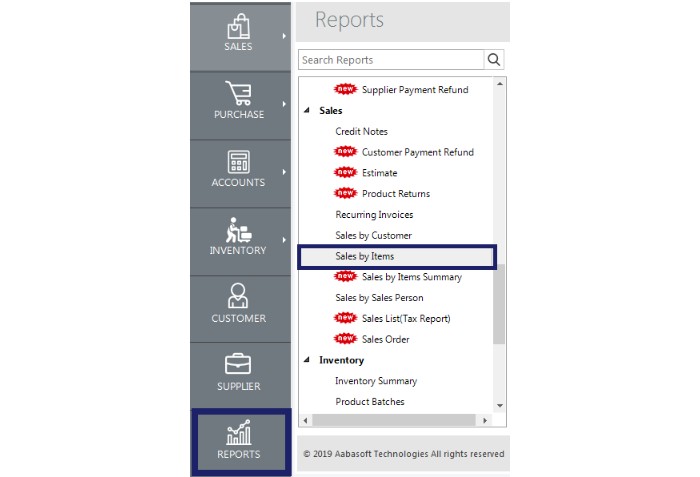This screenshot has height=477, width=700.
Task: Open the Product Returns report
Action: click(x=396, y=193)
